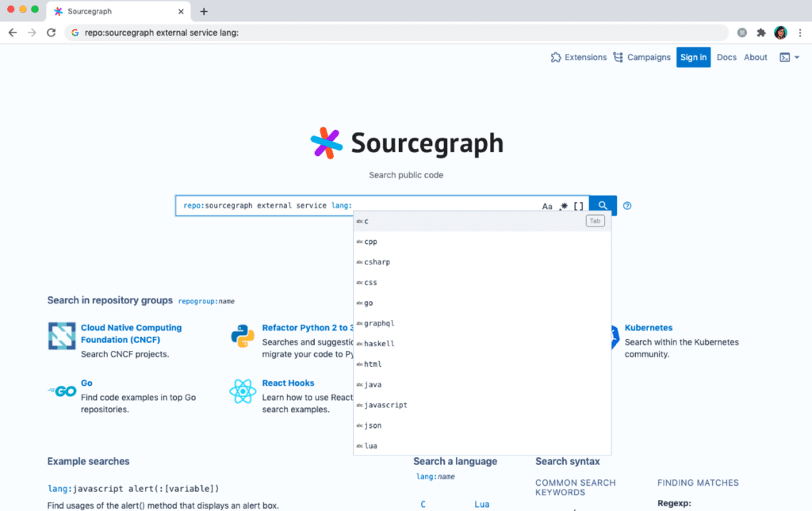Image resolution: width=812 pixels, height=511 pixels.
Task: Expand the terminal icon dropdown menu
Action: click(x=790, y=57)
